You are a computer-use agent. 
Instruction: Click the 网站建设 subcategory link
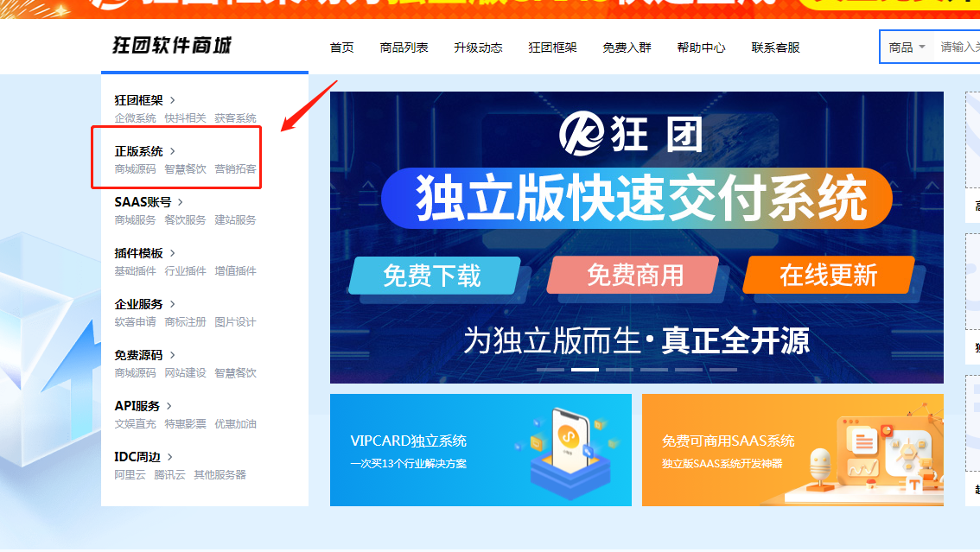185,373
